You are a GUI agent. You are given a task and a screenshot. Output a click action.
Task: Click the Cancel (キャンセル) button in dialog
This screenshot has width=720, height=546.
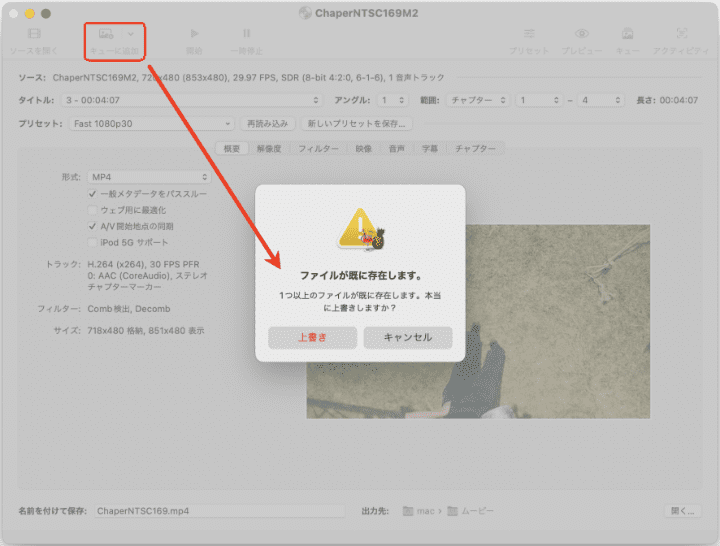[407, 338]
